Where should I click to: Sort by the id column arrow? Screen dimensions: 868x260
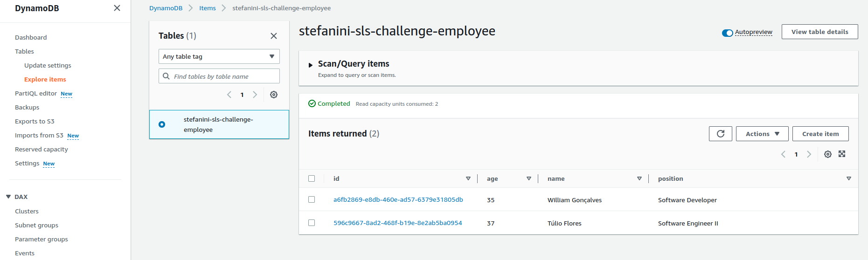pos(468,178)
